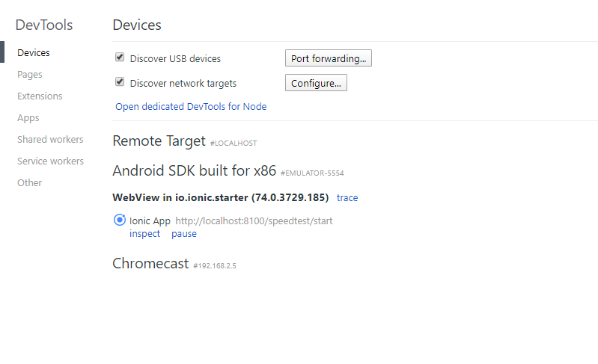View the Service workers section

pos(50,161)
